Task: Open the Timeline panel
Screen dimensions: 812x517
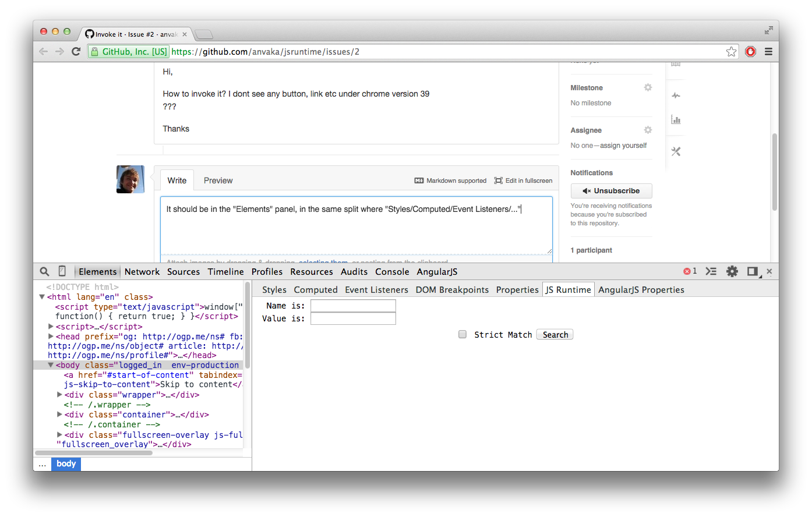Action: point(226,272)
